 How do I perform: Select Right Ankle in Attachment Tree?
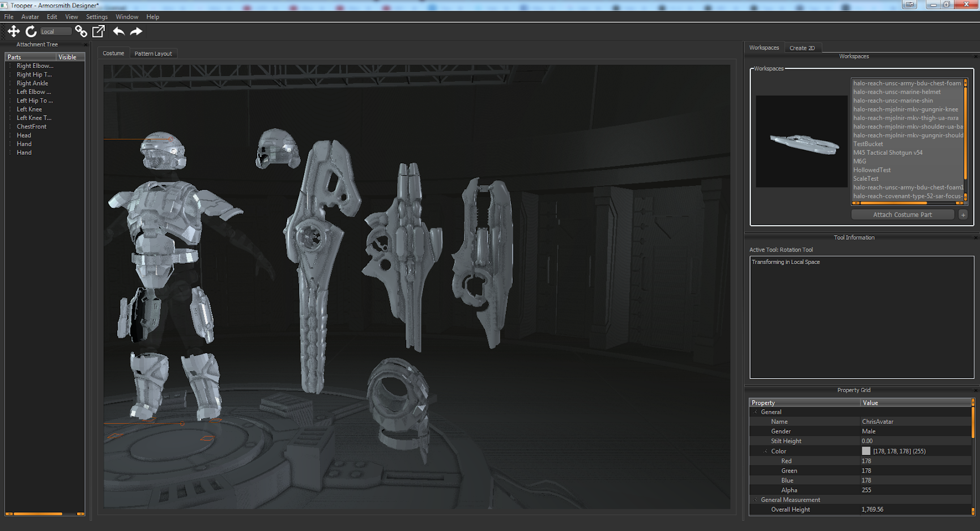click(32, 83)
